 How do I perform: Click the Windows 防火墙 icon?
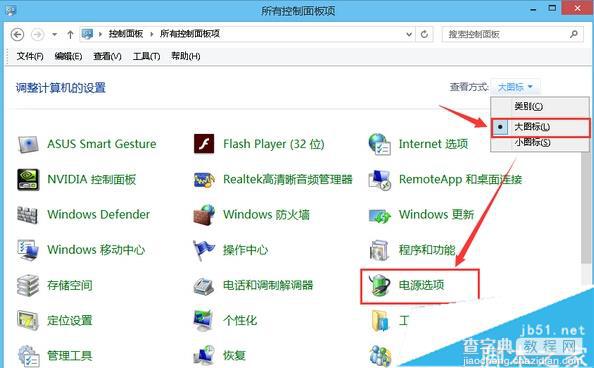[204, 215]
